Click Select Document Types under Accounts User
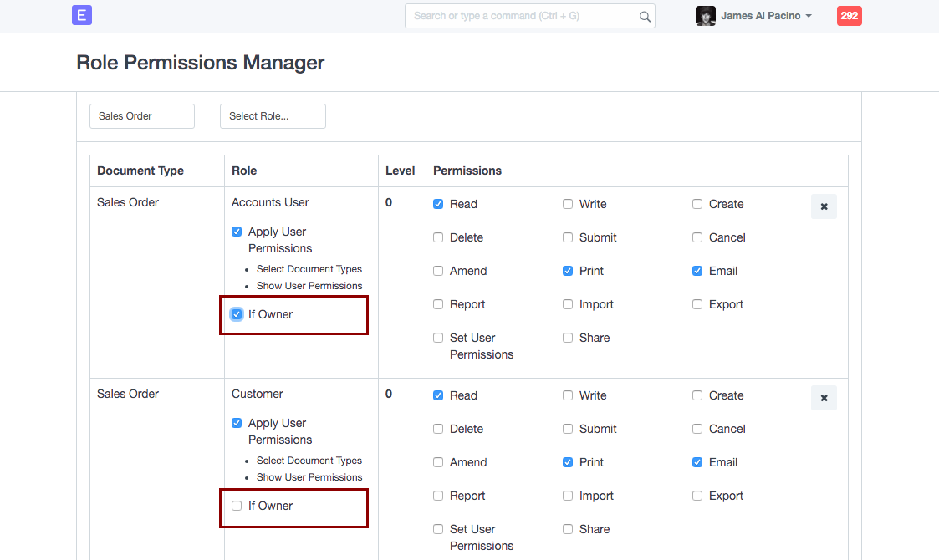939x560 pixels. (x=309, y=269)
